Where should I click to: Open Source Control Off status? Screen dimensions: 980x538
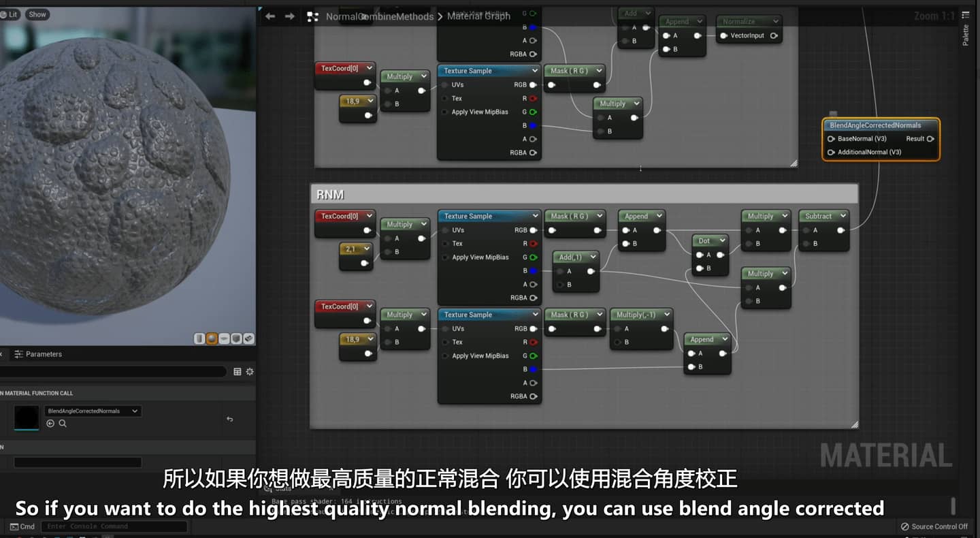[934, 526]
